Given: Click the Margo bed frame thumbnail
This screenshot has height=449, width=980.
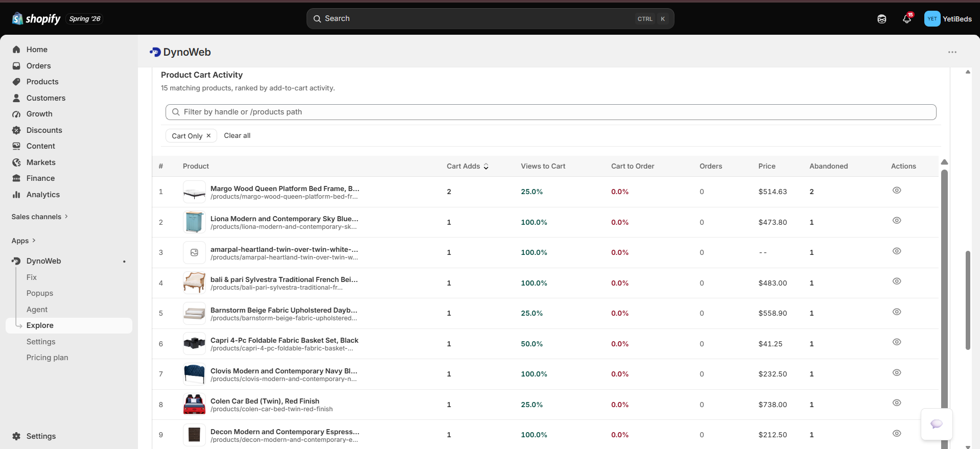Looking at the screenshot, I should click(x=194, y=192).
